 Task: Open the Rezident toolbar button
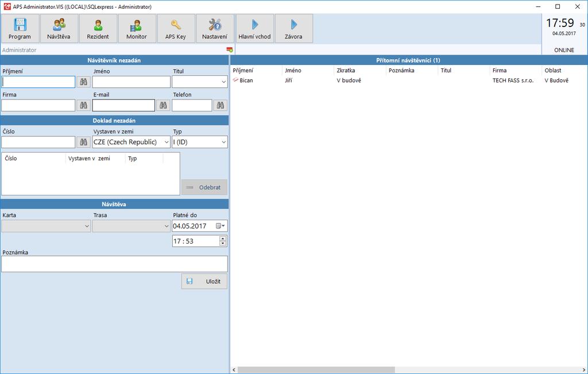pyautogui.click(x=98, y=29)
